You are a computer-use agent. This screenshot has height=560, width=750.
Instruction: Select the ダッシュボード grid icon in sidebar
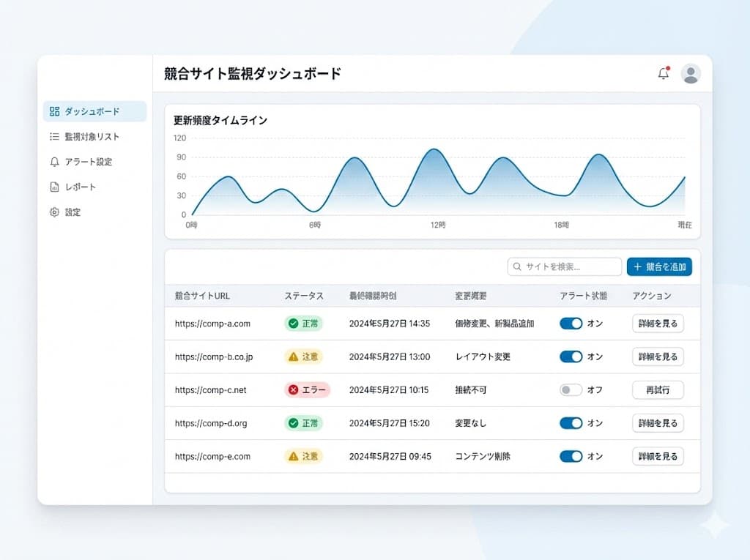tap(54, 111)
